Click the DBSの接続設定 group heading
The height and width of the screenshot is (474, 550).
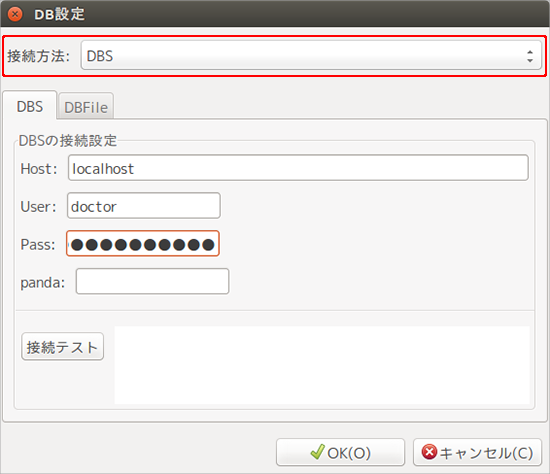click(x=68, y=141)
